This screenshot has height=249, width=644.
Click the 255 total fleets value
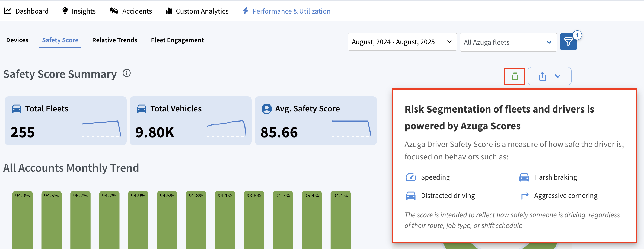point(23,132)
